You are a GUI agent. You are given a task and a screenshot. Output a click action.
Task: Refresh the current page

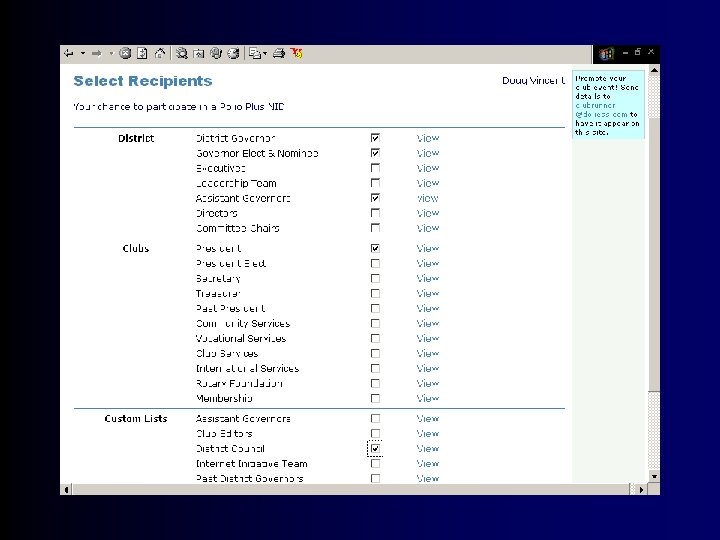click(x=142, y=54)
